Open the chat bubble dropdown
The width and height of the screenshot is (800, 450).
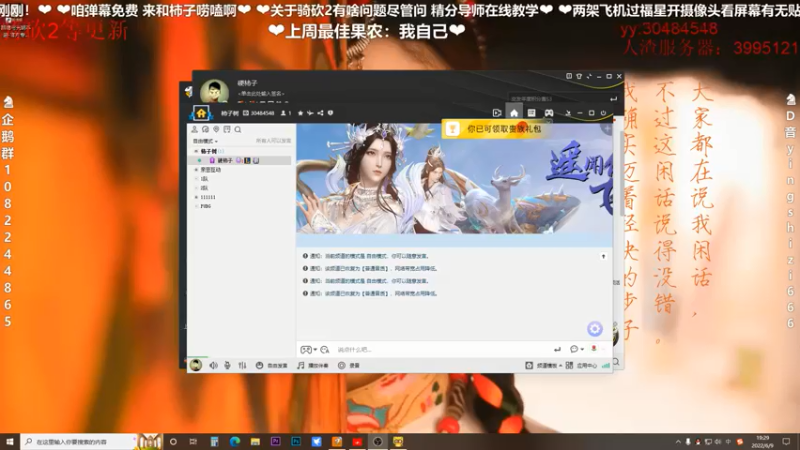[x=577, y=349]
